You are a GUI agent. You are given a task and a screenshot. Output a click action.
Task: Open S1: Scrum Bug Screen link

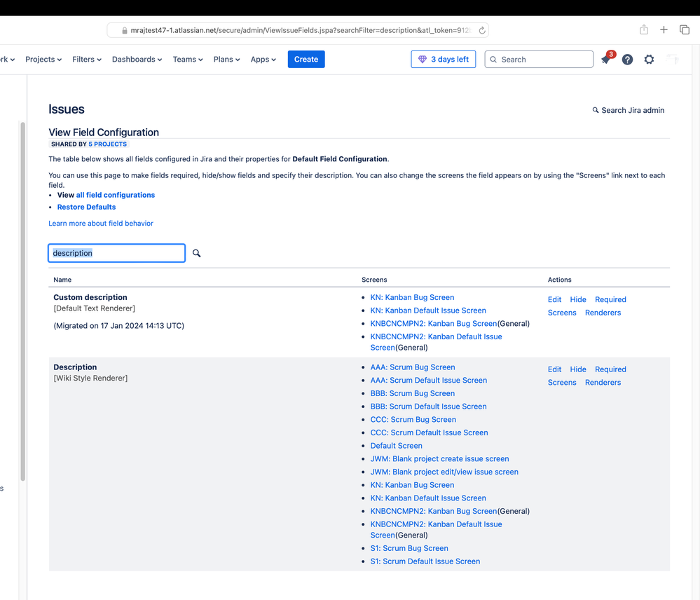409,548
